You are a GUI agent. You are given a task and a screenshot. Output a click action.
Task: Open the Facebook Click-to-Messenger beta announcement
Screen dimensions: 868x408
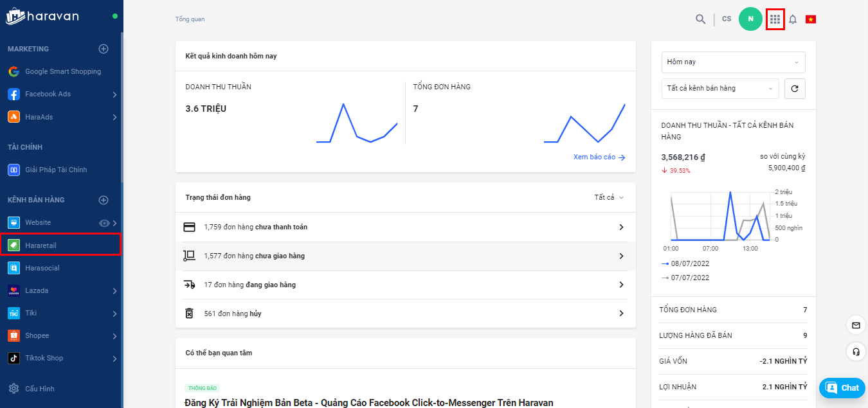[369, 403]
